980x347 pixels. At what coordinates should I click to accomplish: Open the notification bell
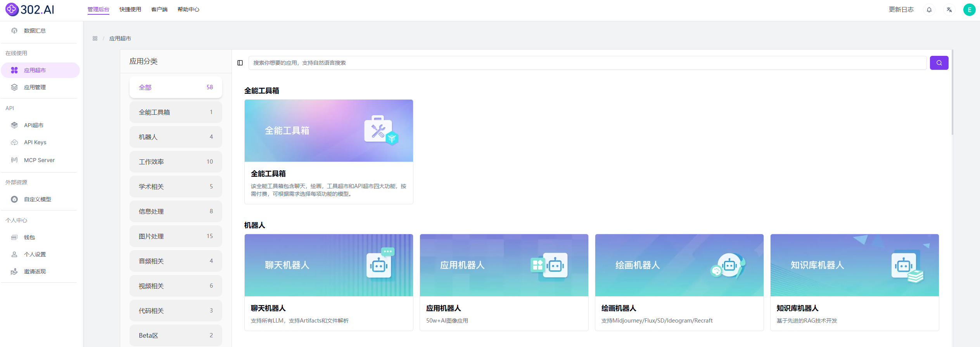click(x=929, y=10)
